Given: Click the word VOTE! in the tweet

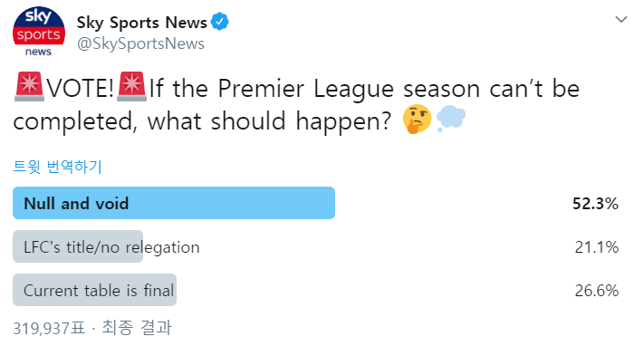Looking at the screenshot, I should pos(80,89).
